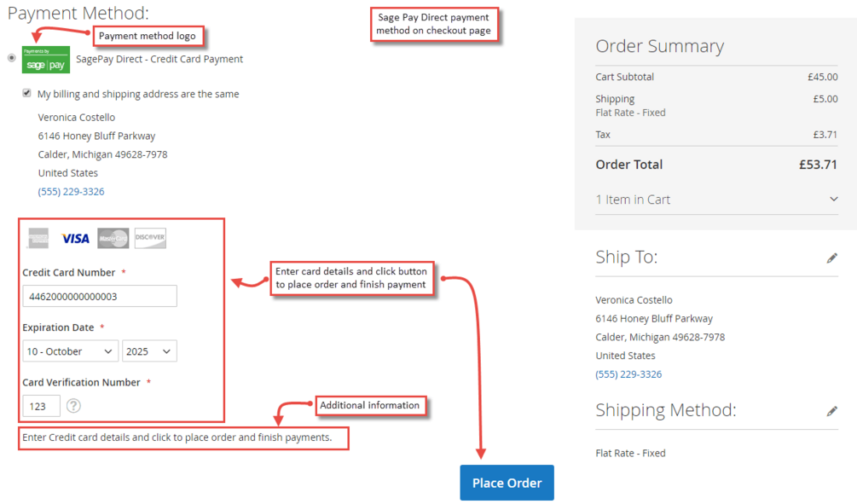This screenshot has width=857, height=504.
Task: Focus the Credit Card Number field
Action: point(100,296)
